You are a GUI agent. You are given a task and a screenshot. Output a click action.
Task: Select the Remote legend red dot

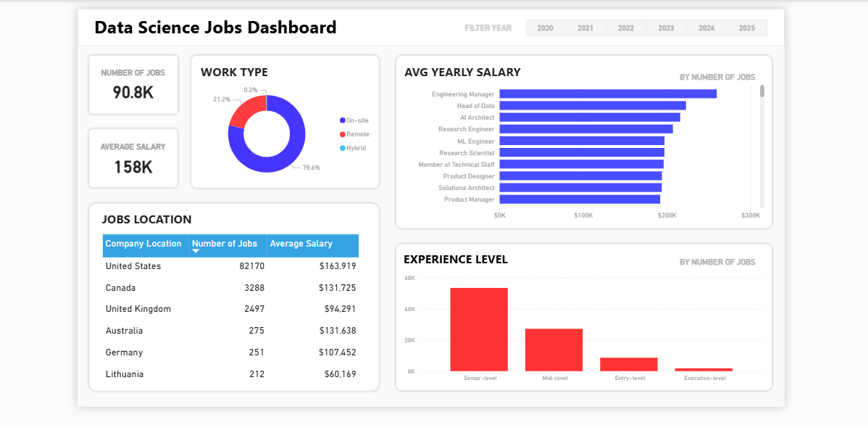tap(343, 134)
